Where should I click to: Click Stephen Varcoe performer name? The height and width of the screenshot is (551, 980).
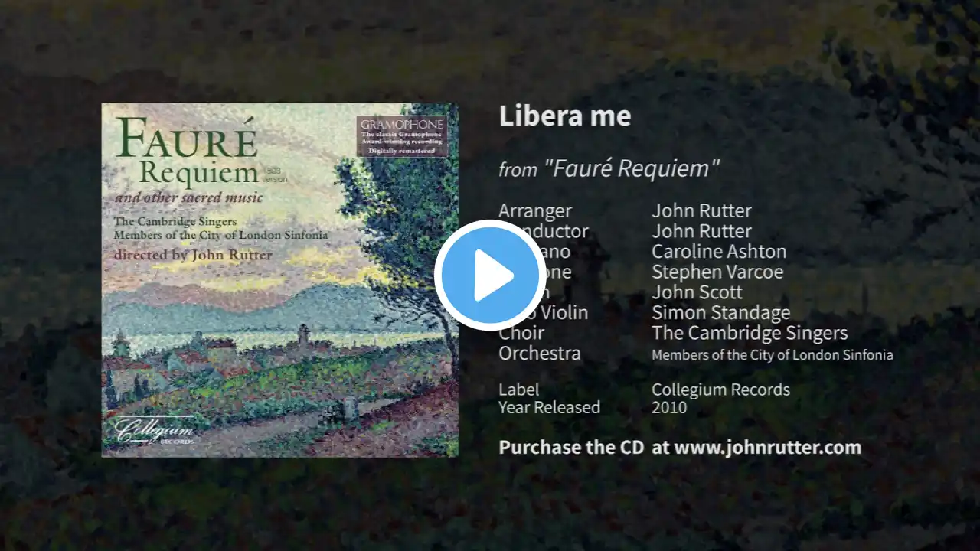pos(717,272)
